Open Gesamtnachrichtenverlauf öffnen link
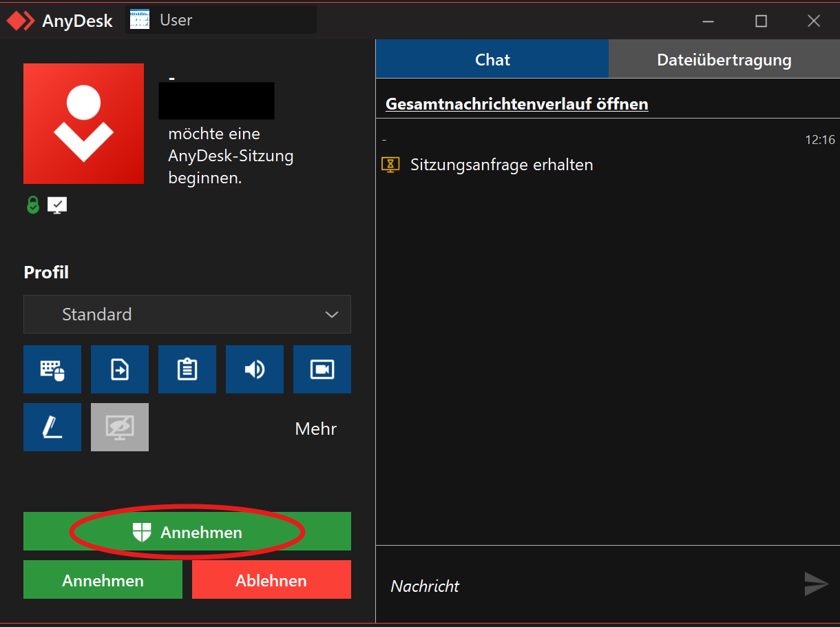The height and width of the screenshot is (627, 840). [516, 104]
